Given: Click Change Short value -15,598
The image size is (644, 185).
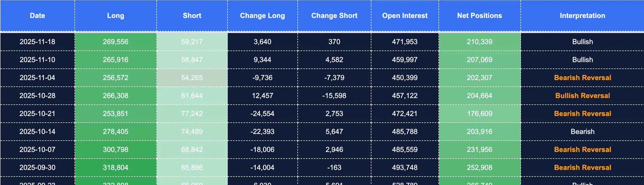Looking at the screenshot, I should pos(334,96).
